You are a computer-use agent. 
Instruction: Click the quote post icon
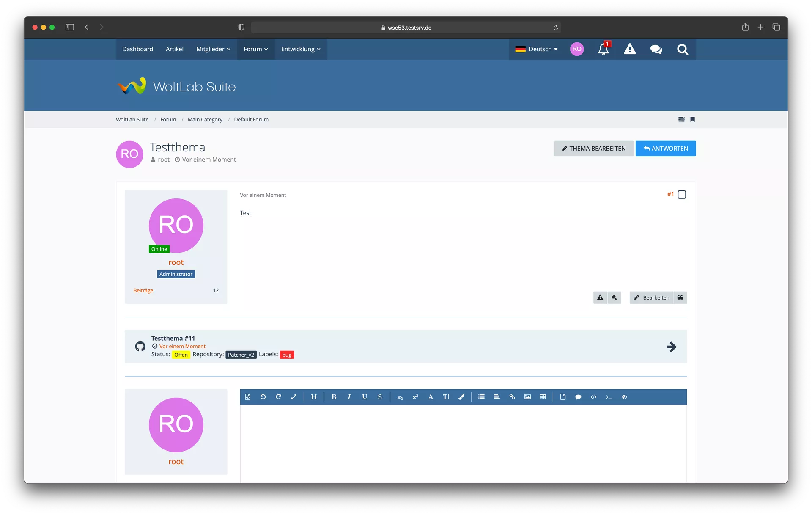tap(680, 297)
